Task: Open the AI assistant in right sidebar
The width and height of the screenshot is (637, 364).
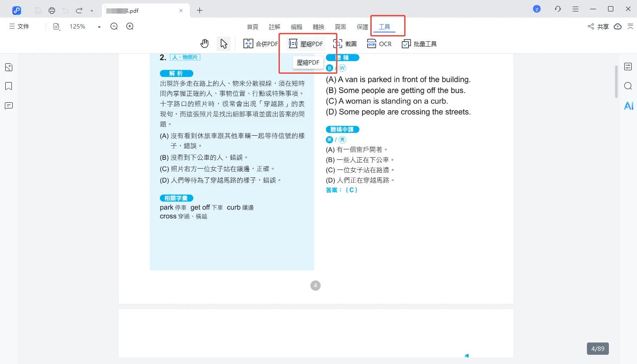Action: click(x=628, y=106)
